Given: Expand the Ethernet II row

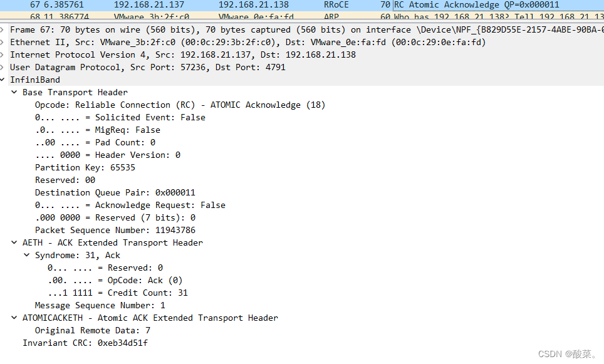Looking at the screenshot, I should pyautogui.click(x=2, y=43).
